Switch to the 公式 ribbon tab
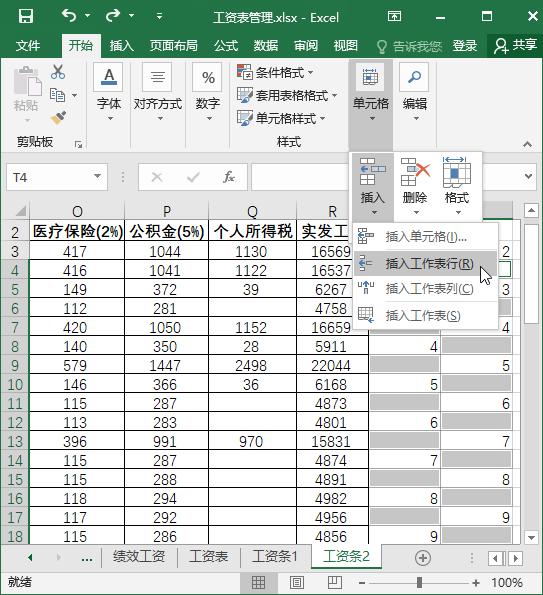Image resolution: width=543 pixels, height=595 pixels. (x=226, y=46)
